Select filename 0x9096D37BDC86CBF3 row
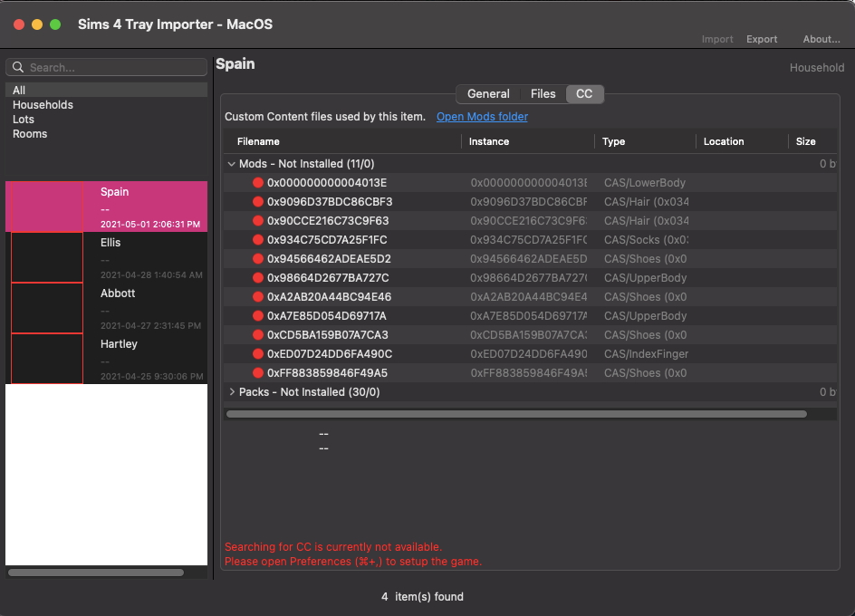The height and width of the screenshot is (616, 855). coord(530,202)
